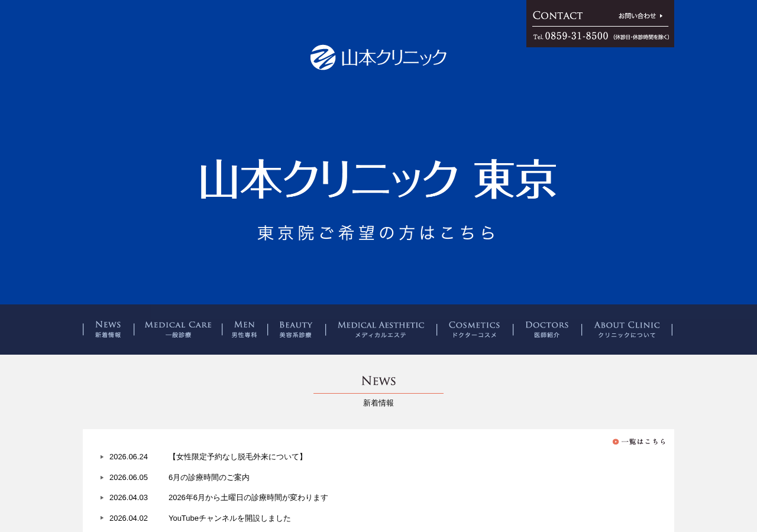The image size is (757, 532).
Task: Click the telephone number 0859-31-8500
Action: (x=576, y=36)
